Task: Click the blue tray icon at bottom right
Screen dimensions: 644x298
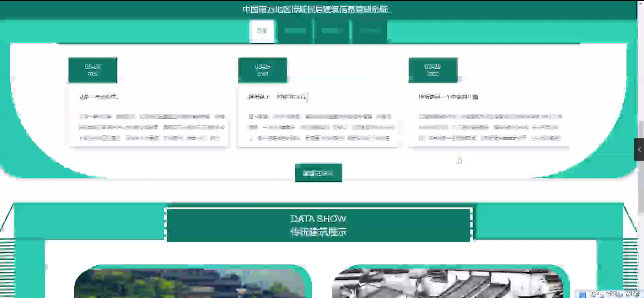Action: click(582, 294)
